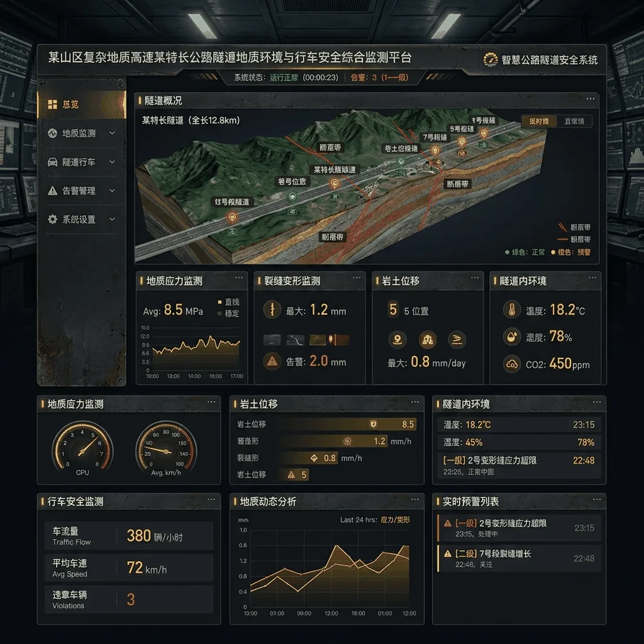Image resolution: width=644 pixels, height=644 pixels.
Task: Open more menu of 地质动态分析 panel
Action: (415, 499)
